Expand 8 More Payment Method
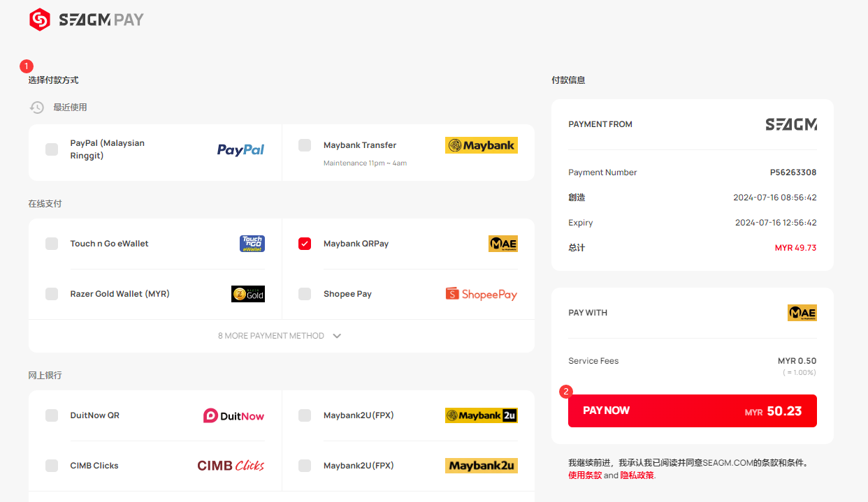 pos(280,336)
